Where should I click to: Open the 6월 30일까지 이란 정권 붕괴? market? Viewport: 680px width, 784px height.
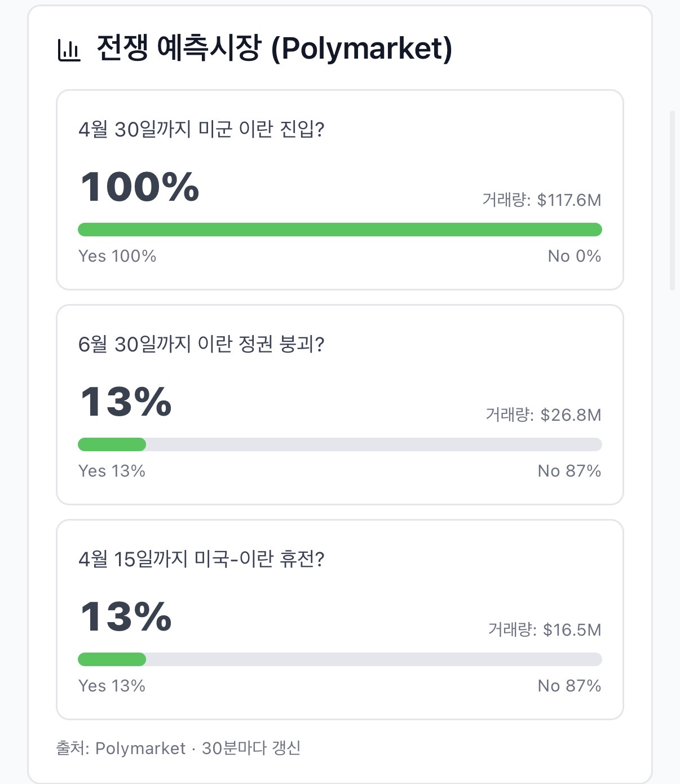201,344
